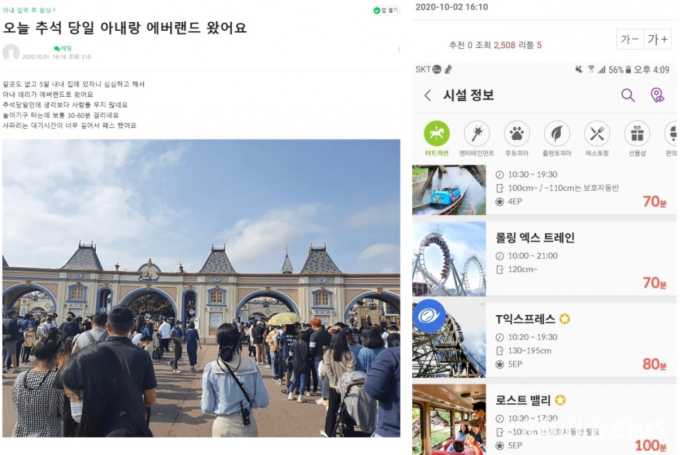
Task: Open the 아내 입국 후 일상 board link
Action: [x=29, y=10]
